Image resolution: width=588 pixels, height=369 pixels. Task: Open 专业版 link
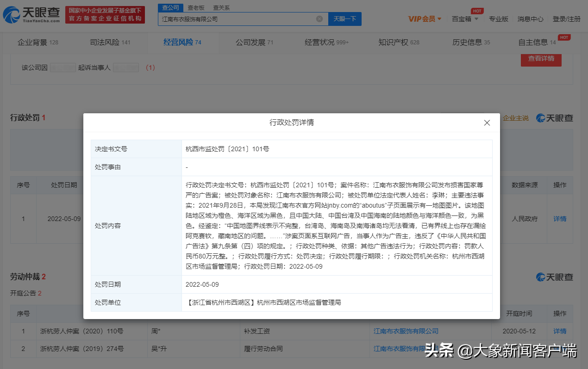pos(499,19)
